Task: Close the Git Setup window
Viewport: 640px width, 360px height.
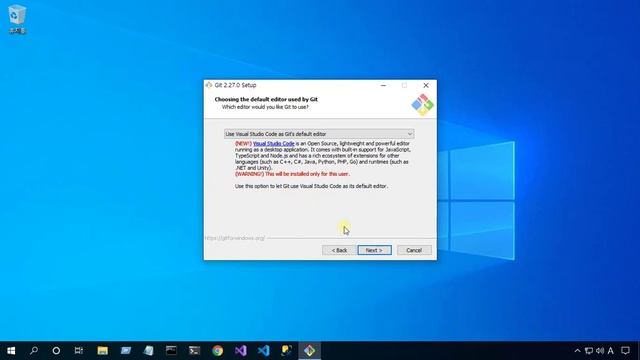Action: point(426,85)
